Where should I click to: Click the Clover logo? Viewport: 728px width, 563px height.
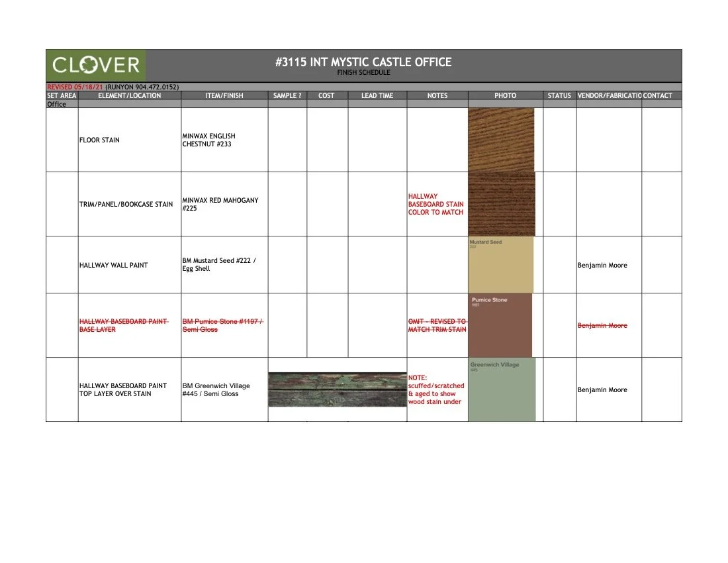(x=96, y=66)
